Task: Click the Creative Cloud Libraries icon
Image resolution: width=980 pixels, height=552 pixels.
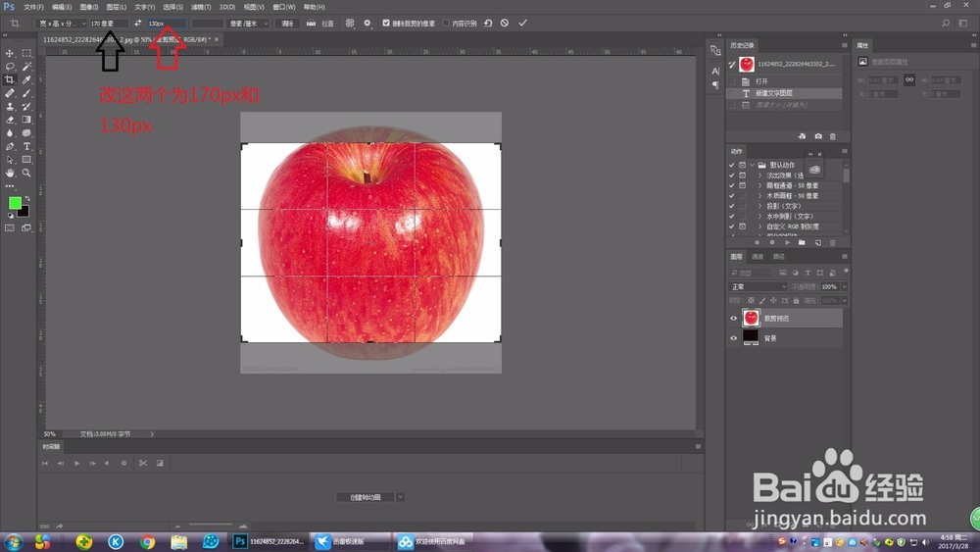Action: coord(815,170)
